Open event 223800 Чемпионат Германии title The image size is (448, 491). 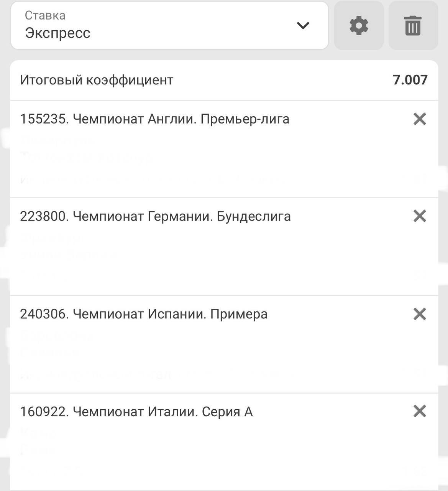click(x=155, y=216)
